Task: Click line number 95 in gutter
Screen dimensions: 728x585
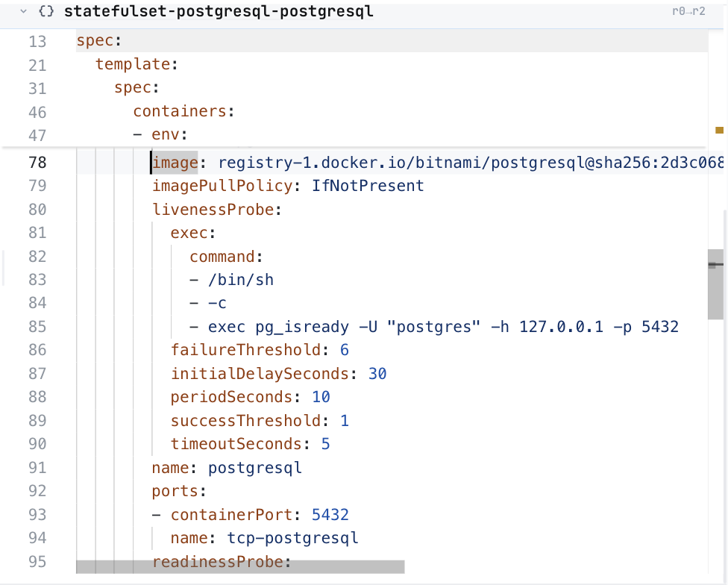Action: point(37,561)
